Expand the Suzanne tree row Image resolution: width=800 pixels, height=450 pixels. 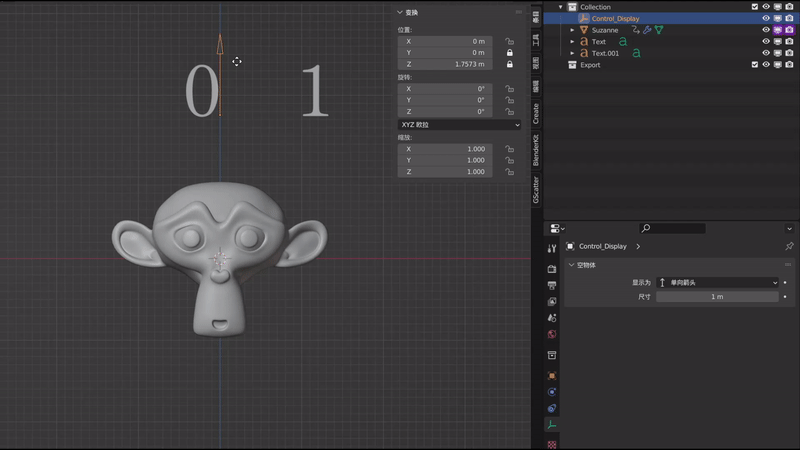pyautogui.click(x=572, y=30)
